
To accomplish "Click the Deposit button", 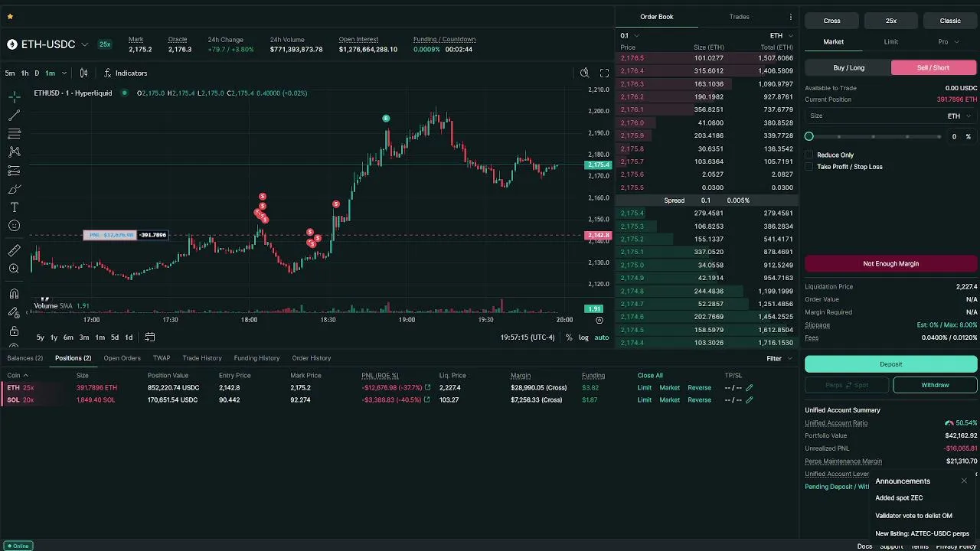I will pos(891,364).
